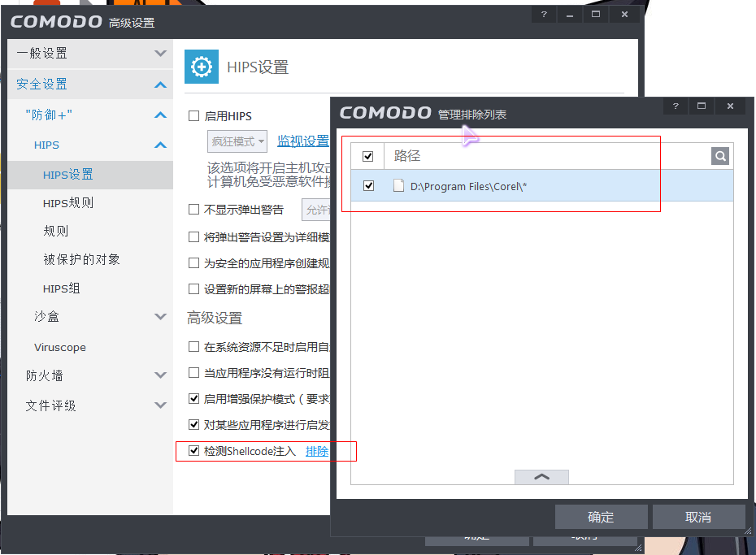Image resolution: width=756 pixels, height=555 pixels.
Task: Toggle the select-all checkbox next to 路径
Action: (x=368, y=156)
